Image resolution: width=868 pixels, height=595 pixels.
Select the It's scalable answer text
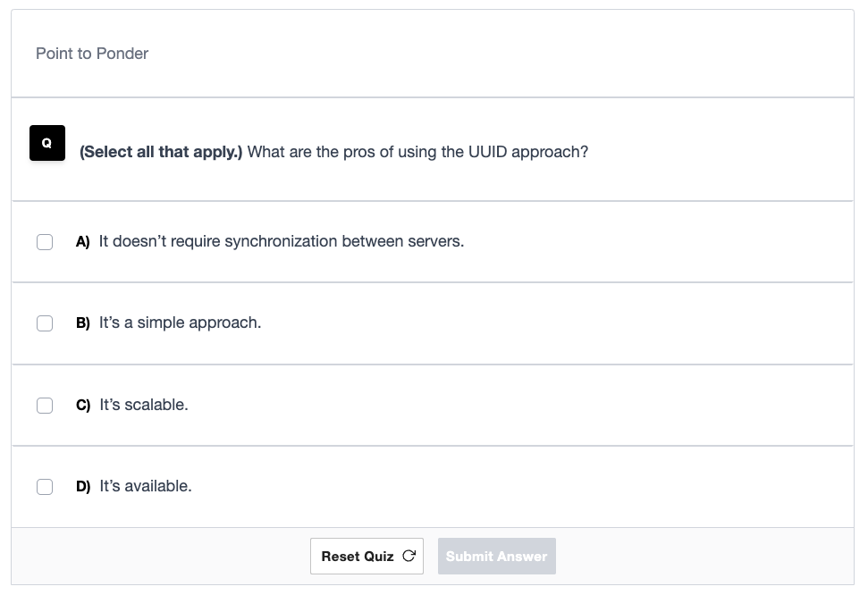click(x=143, y=405)
